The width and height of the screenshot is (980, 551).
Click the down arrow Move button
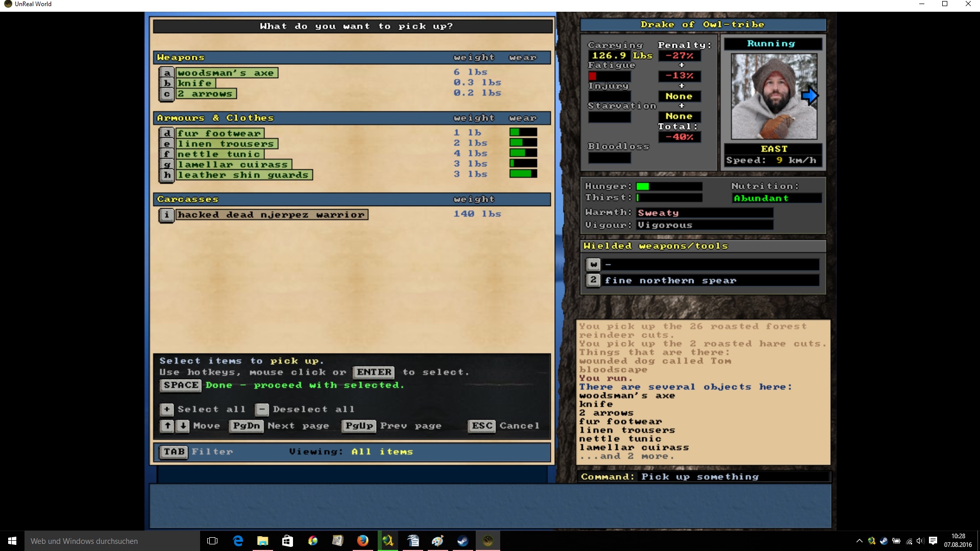pos(183,425)
